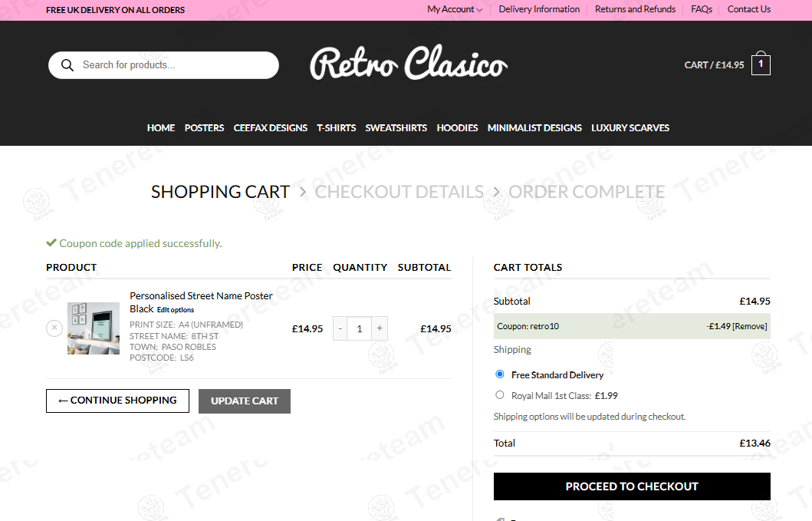The height and width of the screenshot is (521, 812).
Task: Click Edit options for the poster
Action: click(x=176, y=310)
